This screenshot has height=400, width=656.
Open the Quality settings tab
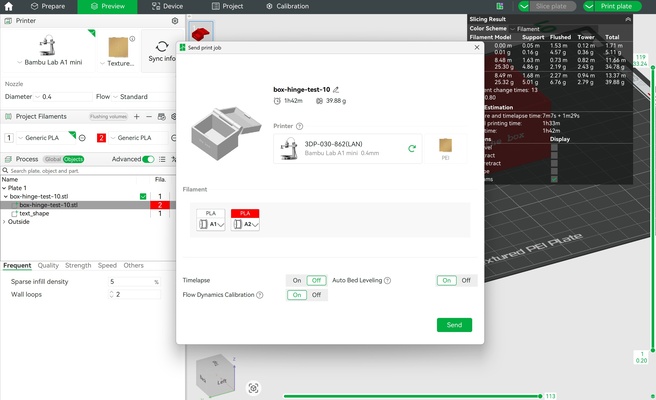(48, 265)
